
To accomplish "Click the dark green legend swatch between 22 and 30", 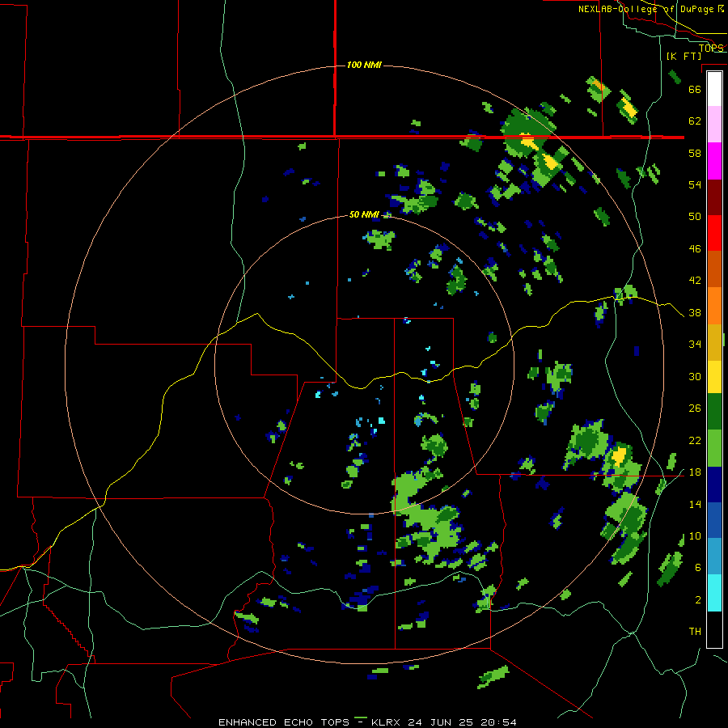I will click(x=714, y=412).
